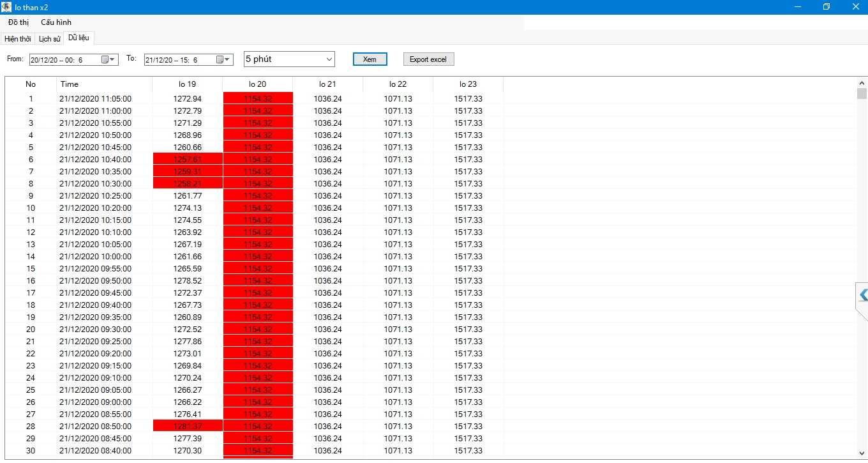Viewport: 868px width, 463px height.
Task: Click the app icon in title bar
Action: point(6,7)
